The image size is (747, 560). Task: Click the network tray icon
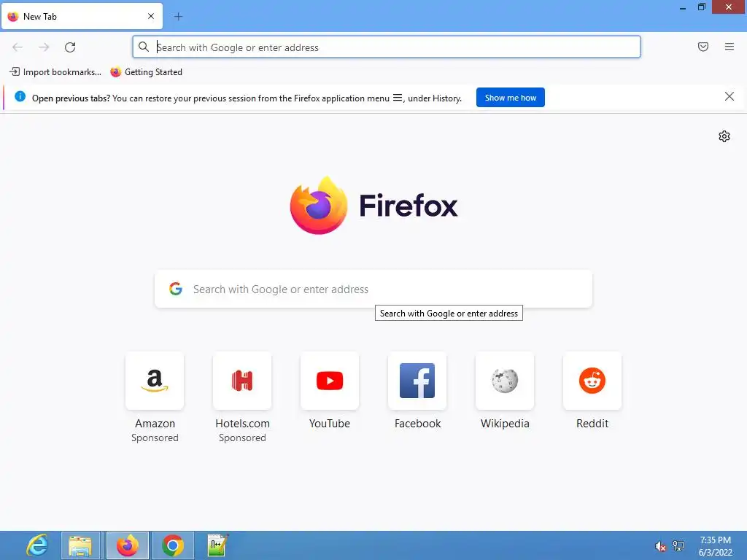(x=678, y=546)
